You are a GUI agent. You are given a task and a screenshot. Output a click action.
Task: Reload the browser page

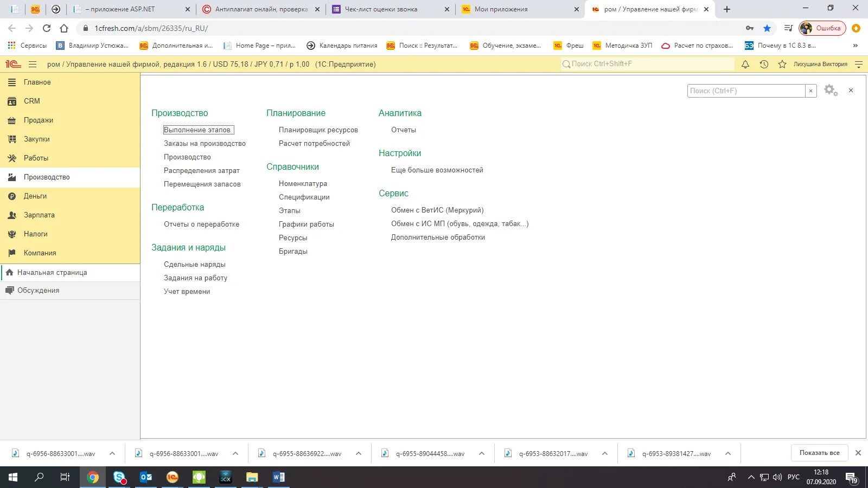(47, 28)
